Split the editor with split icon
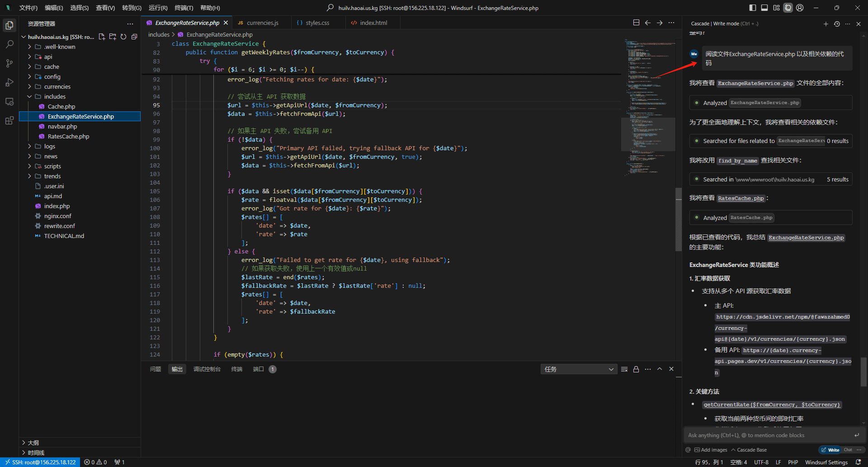Viewport: 868px width, 467px height. click(636, 23)
